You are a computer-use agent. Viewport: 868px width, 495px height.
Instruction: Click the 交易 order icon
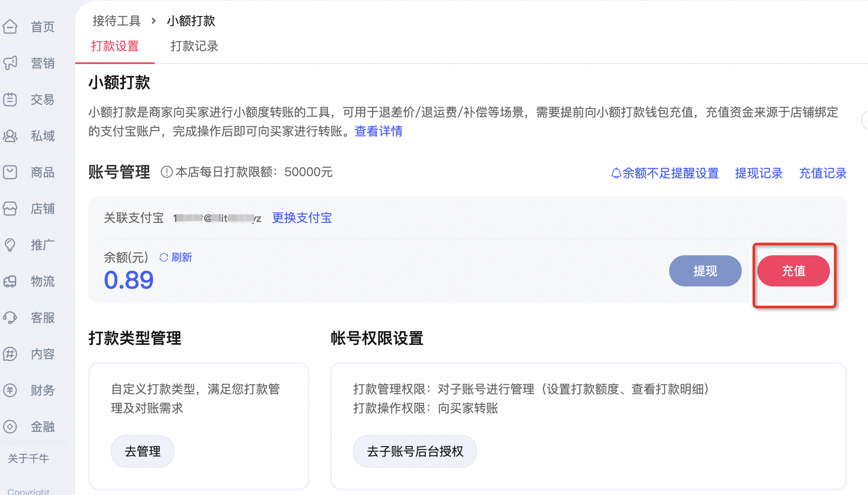10,100
